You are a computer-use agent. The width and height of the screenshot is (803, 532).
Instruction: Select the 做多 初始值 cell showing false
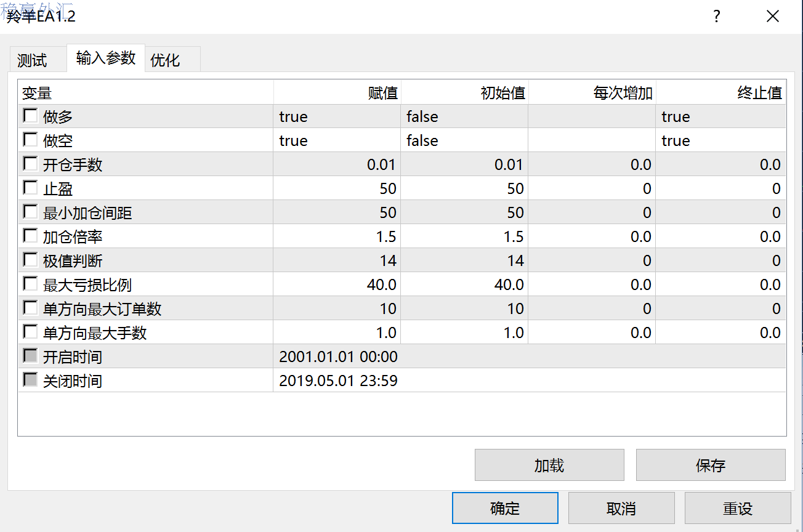pyautogui.click(x=465, y=116)
